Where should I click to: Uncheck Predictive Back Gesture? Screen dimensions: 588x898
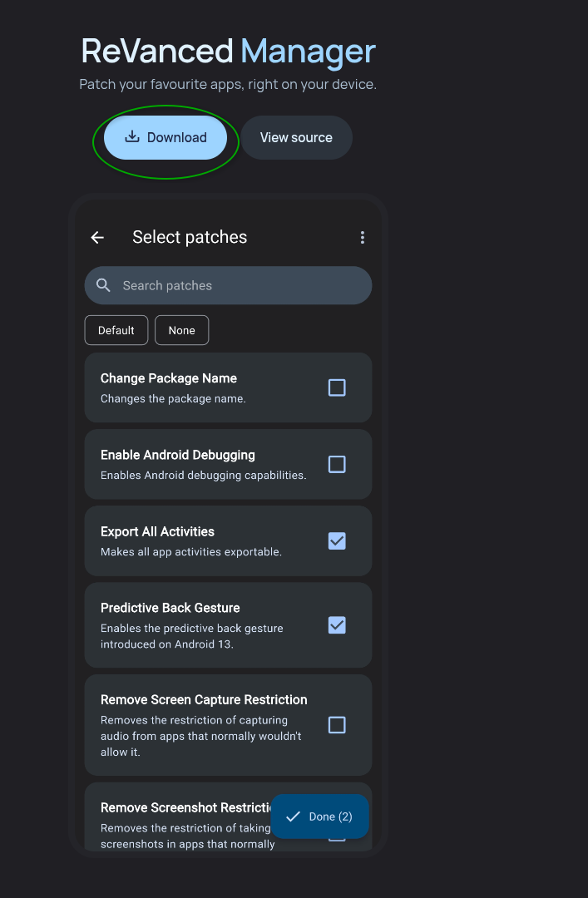tap(337, 624)
